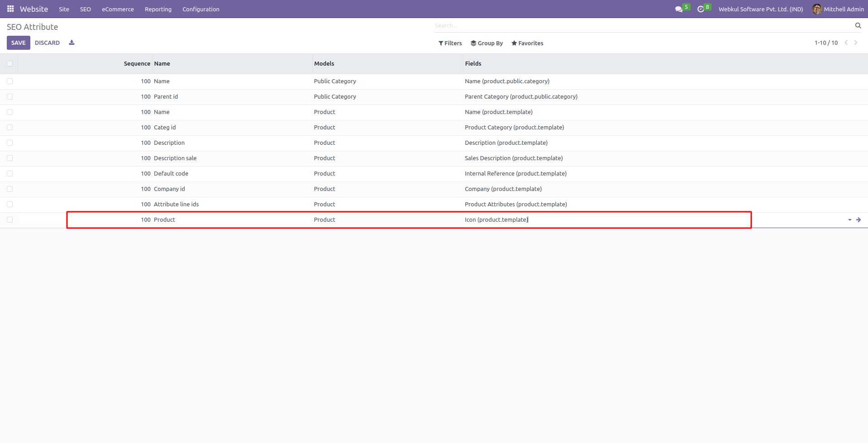Open the apps grid menu icon
This screenshot has width=868, height=443.
tap(10, 9)
